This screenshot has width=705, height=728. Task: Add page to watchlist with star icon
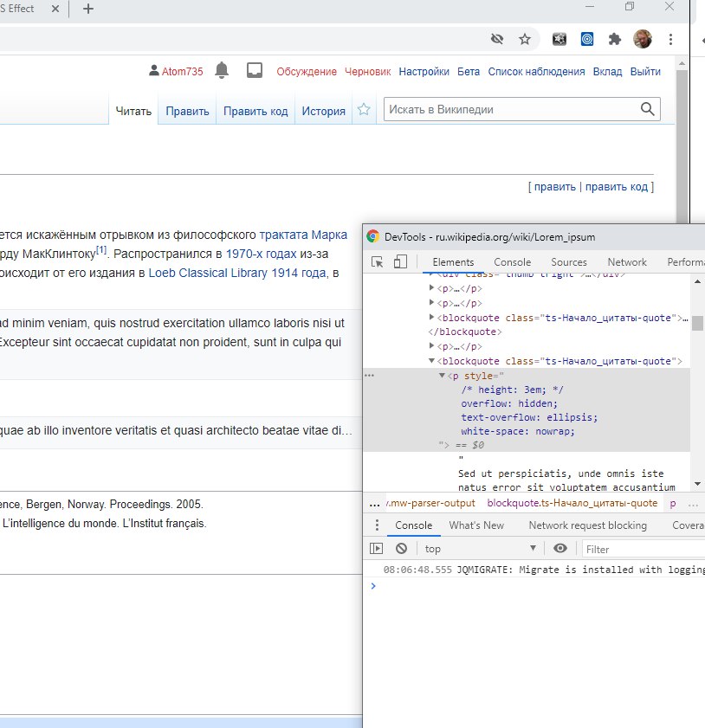[x=364, y=110]
